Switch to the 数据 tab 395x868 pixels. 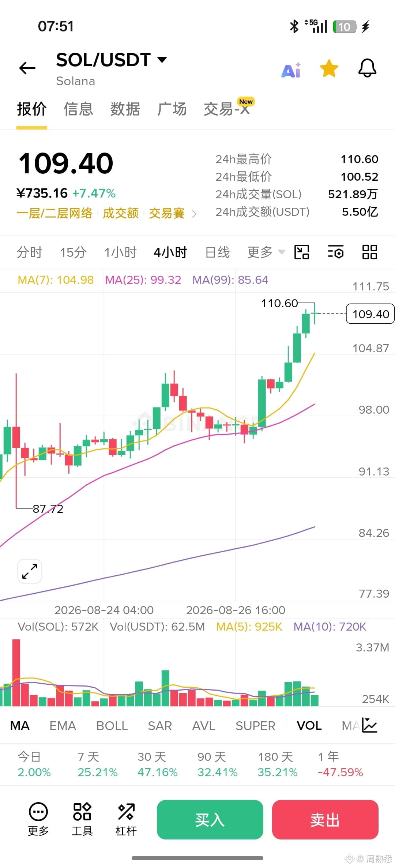125,109
